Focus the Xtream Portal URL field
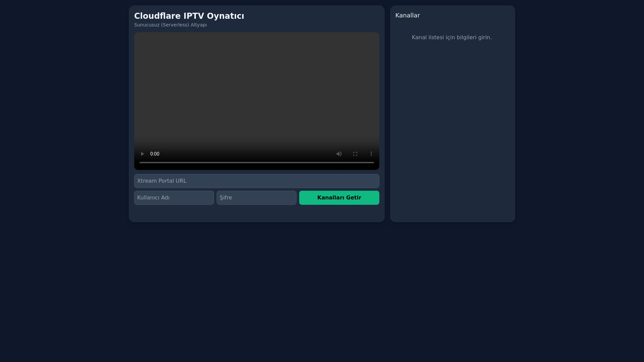Screen dimensions: 644x362 click(x=257, y=181)
